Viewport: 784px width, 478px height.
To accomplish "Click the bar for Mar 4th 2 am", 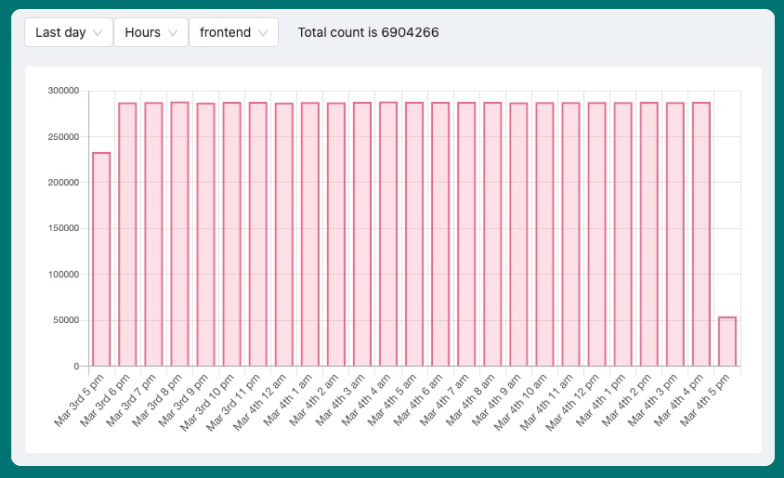I will point(336,234).
